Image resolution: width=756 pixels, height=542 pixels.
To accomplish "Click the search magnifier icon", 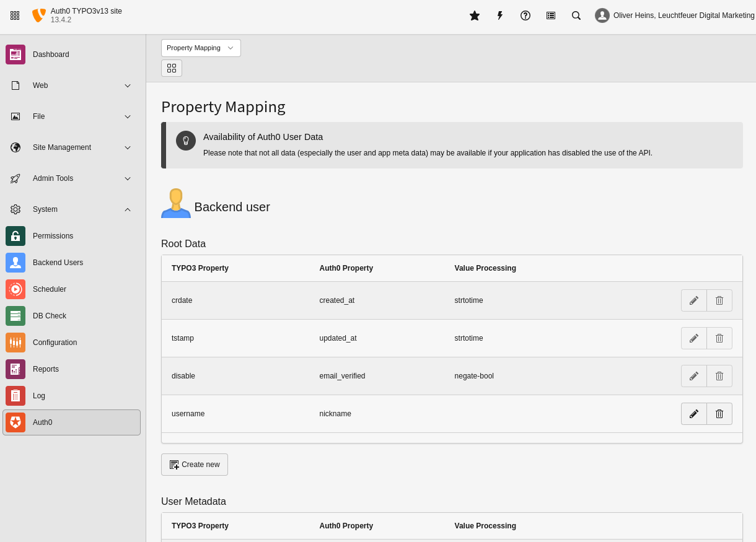I will [x=576, y=15].
